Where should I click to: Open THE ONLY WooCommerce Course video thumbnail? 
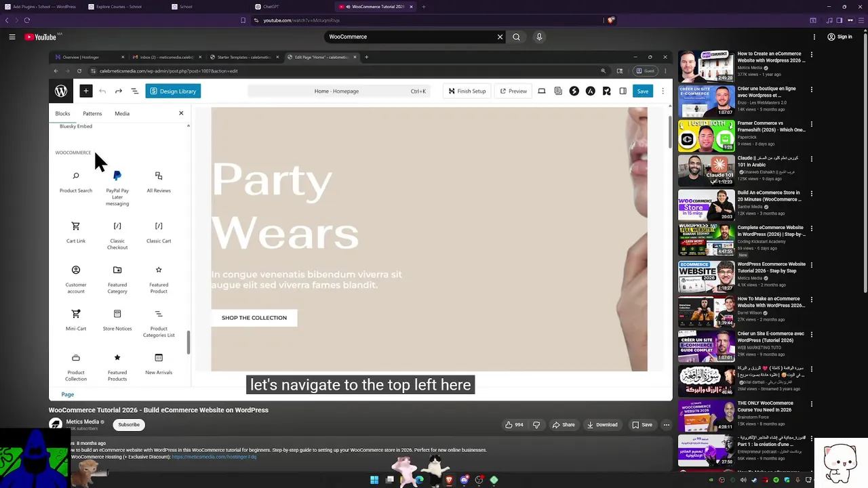pos(707,415)
